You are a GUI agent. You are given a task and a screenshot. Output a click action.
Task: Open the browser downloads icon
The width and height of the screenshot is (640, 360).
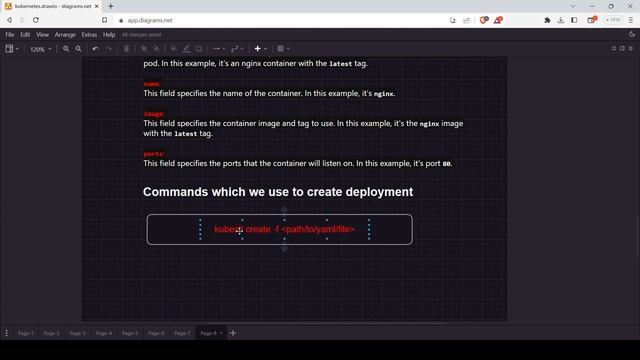[x=561, y=20]
